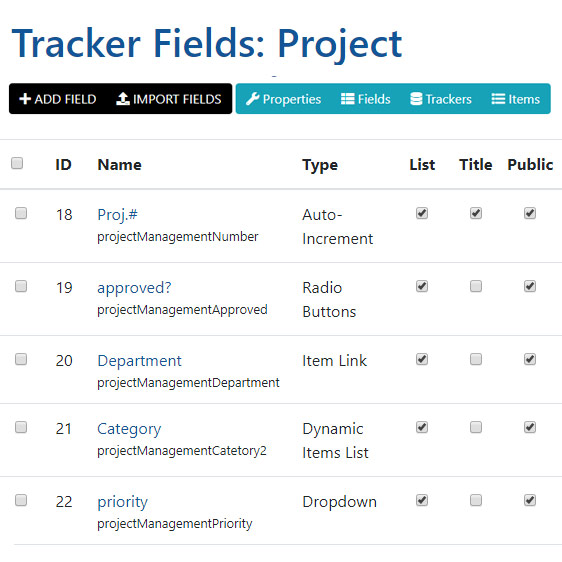Screen dimensions: 562x562
Task: Open the Proj.# field link
Action: (117, 215)
